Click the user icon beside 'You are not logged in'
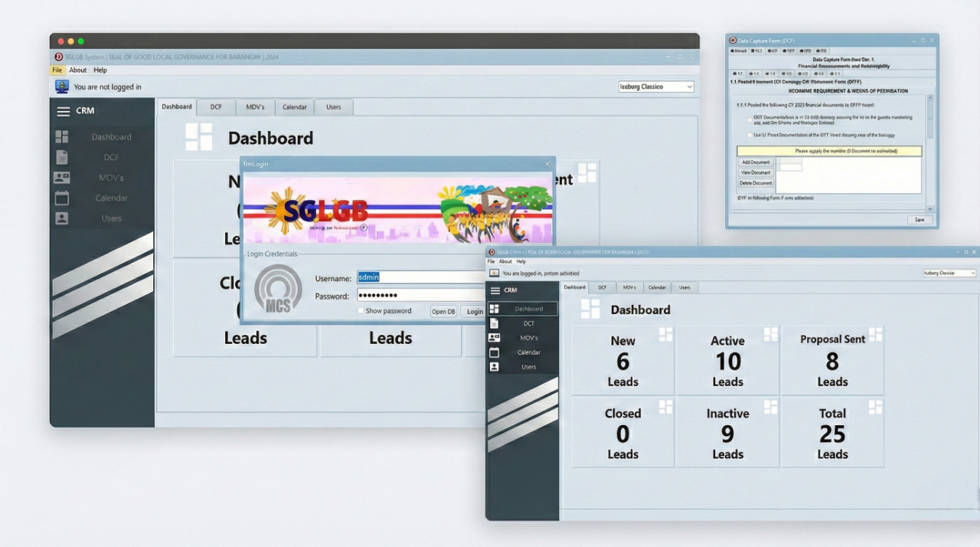This screenshot has width=980, height=547. (x=61, y=86)
